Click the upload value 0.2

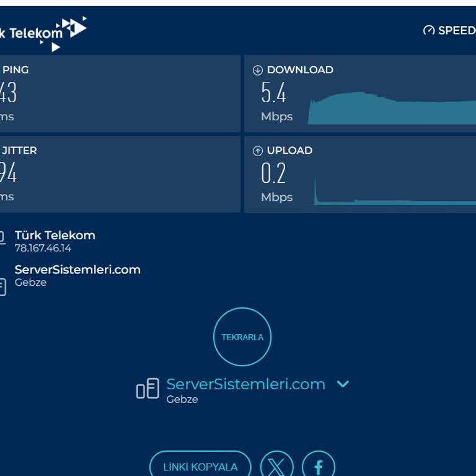273,173
